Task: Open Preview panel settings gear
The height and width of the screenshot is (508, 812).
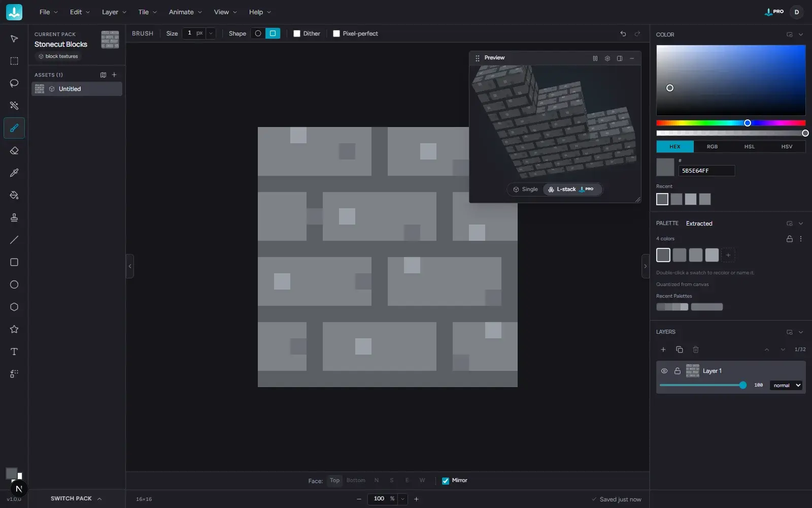Action: pyautogui.click(x=607, y=58)
